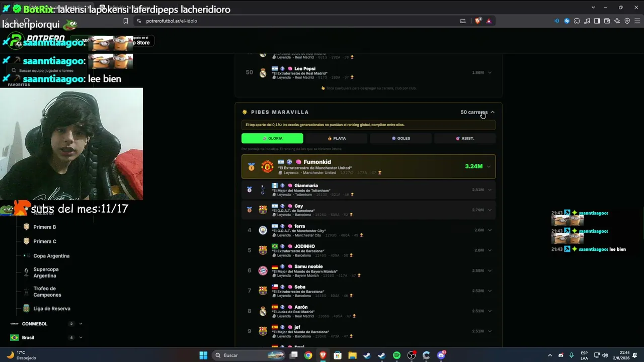
Task: Click Fumonkid's 3.24M score
Action: click(473, 166)
